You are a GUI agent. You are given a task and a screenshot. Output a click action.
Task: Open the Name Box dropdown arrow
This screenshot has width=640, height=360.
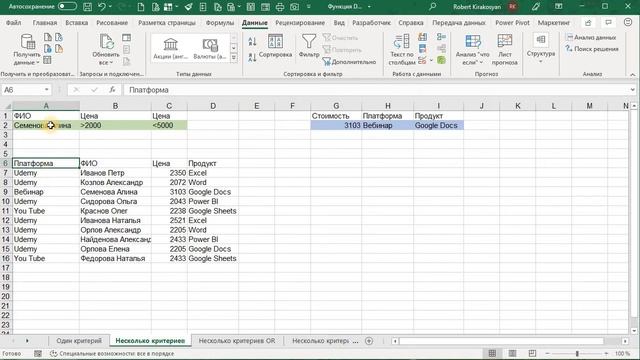(x=47, y=90)
